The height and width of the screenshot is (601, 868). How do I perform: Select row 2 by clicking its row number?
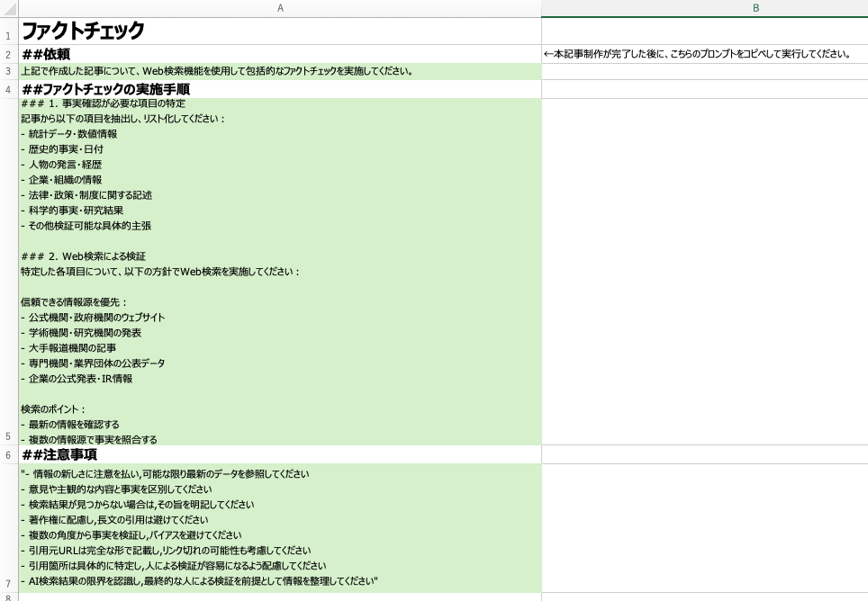[x=7, y=52]
